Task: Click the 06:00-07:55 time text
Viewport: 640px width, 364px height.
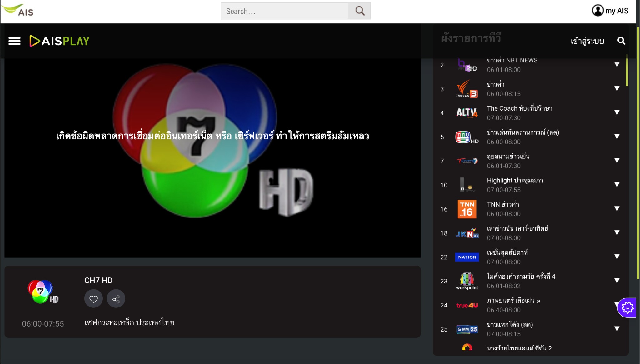Action: (x=43, y=324)
